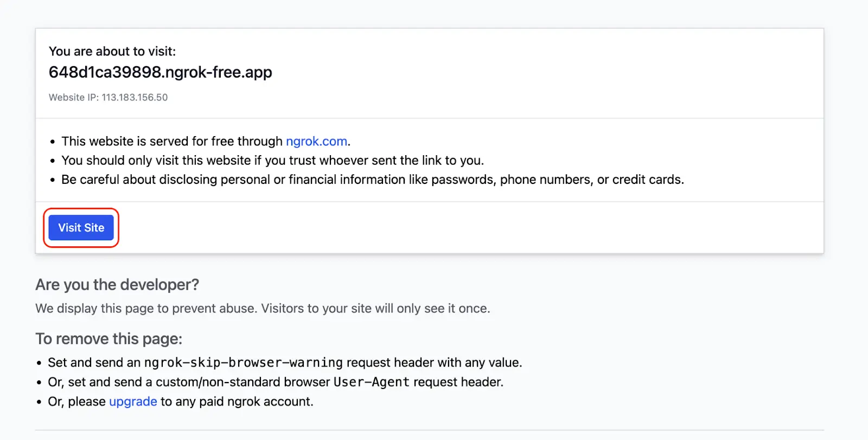868x440 pixels.
Task: Click the Website IP: 113.183.156.50 text
Action: pos(108,98)
